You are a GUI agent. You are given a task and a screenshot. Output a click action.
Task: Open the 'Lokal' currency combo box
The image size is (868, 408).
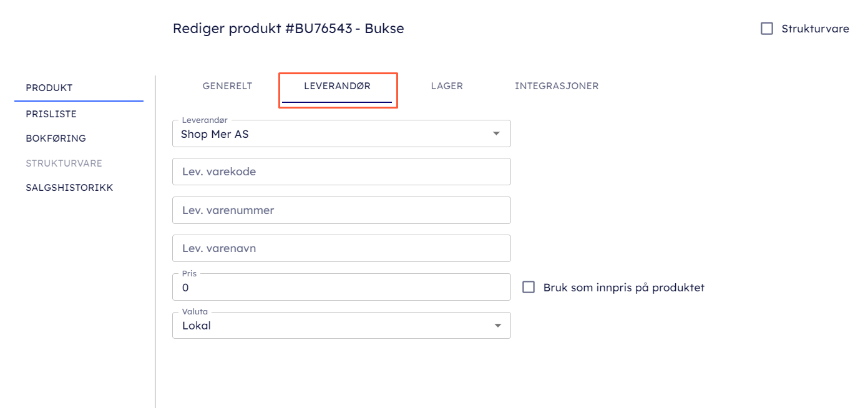tap(331, 326)
